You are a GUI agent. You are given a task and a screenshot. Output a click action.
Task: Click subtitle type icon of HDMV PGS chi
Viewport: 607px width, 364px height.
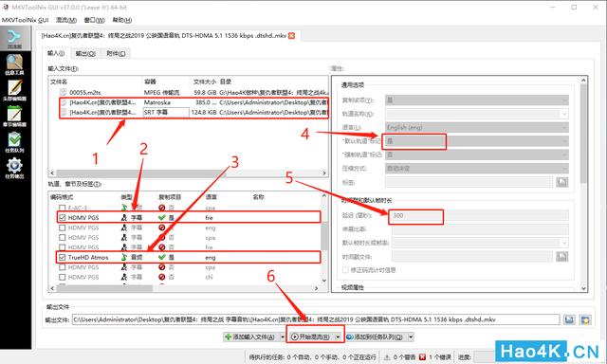124,277
